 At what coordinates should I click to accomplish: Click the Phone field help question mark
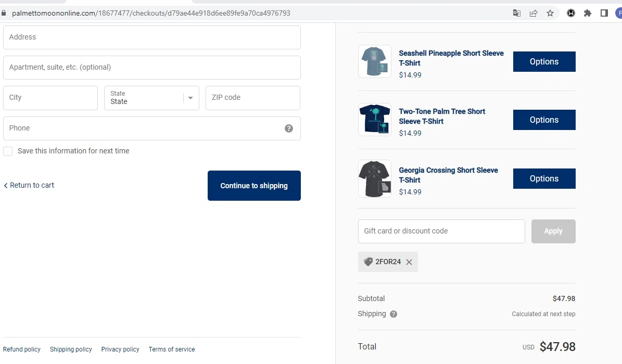pyautogui.click(x=289, y=128)
